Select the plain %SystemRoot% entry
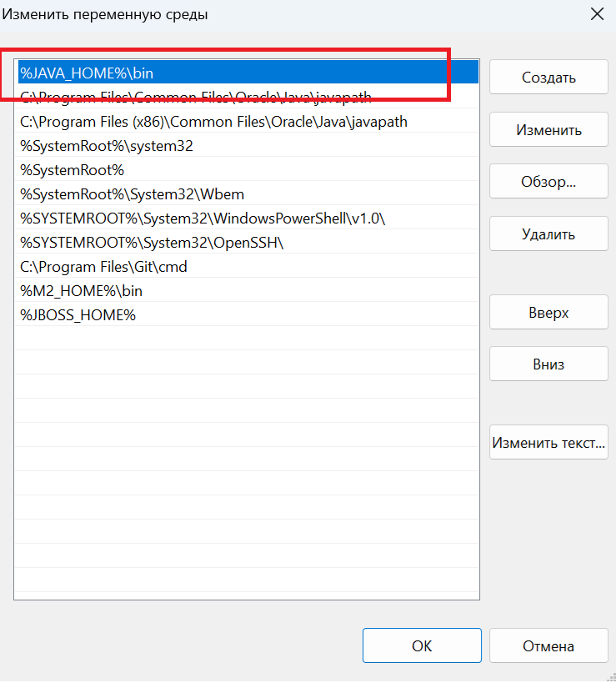 73,170
